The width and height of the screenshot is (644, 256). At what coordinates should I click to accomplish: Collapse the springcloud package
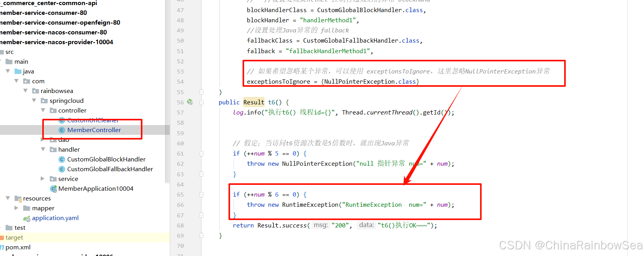[34, 100]
